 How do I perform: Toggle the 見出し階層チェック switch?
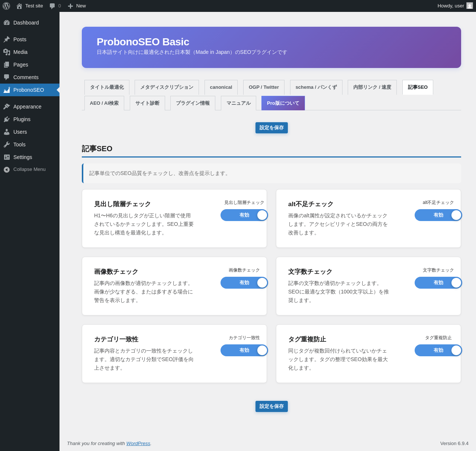[x=244, y=215]
